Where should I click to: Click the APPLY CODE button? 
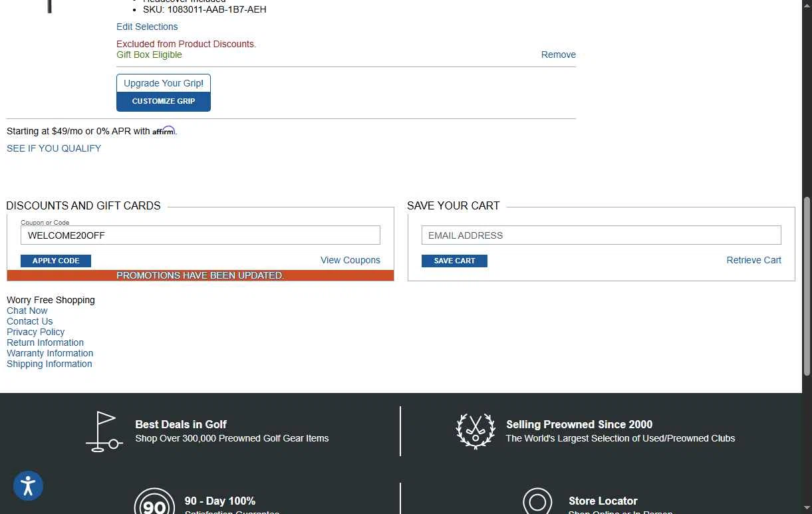[56, 261]
